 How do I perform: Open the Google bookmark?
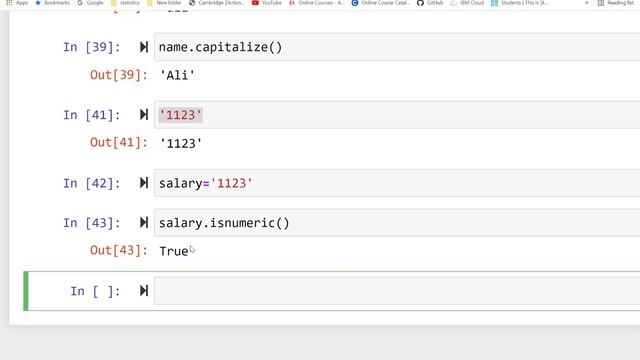(x=90, y=3)
